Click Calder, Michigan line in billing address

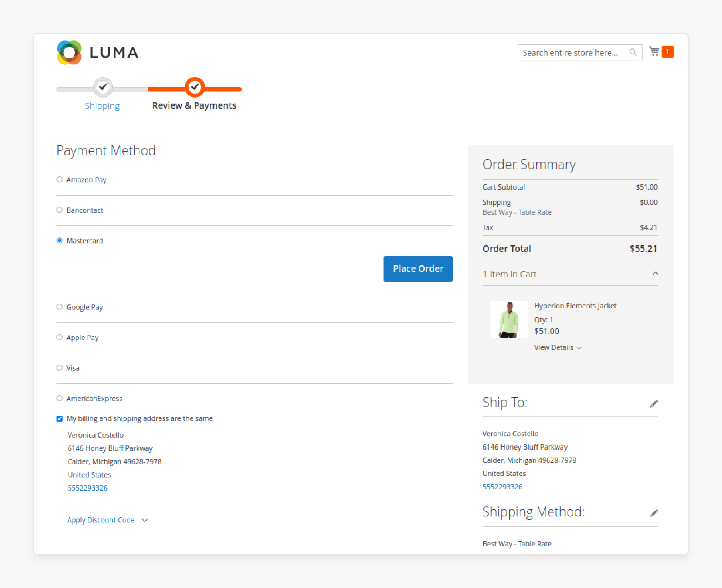click(114, 462)
